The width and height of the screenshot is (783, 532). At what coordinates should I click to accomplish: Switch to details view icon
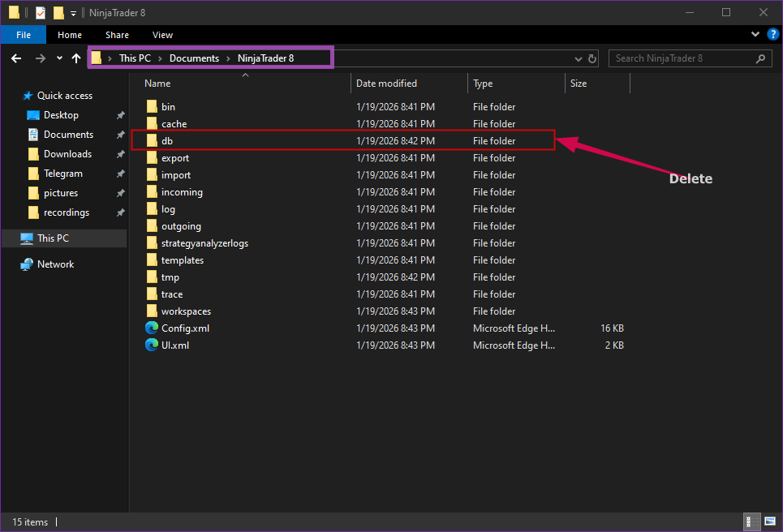pyautogui.click(x=752, y=521)
